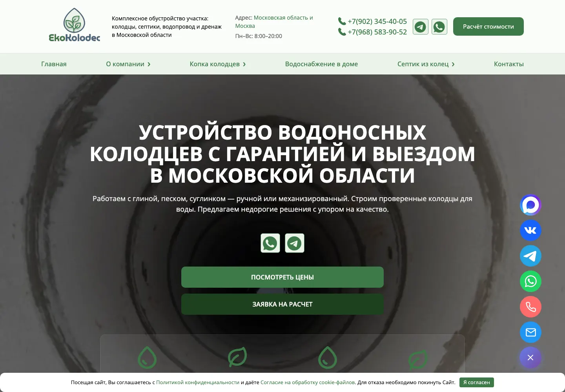The height and width of the screenshot is (392, 565).
Task: Open the Max messenger floating button
Action: tap(530, 205)
